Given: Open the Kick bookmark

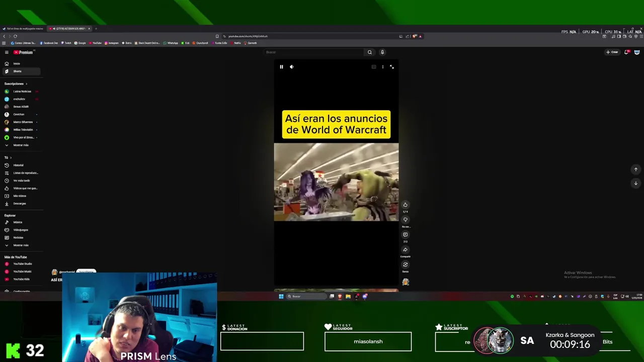Looking at the screenshot, I should pos(186,43).
